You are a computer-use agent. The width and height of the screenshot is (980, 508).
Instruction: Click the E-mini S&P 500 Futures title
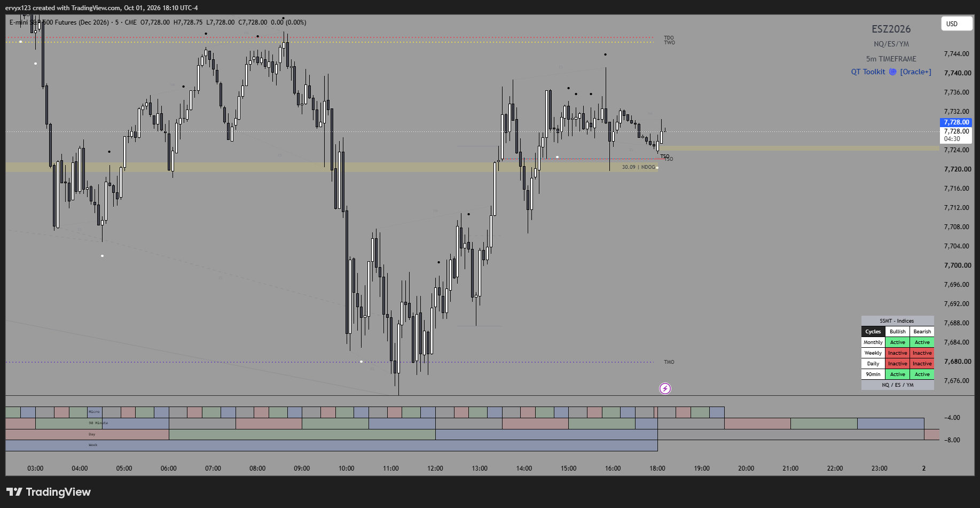59,22
